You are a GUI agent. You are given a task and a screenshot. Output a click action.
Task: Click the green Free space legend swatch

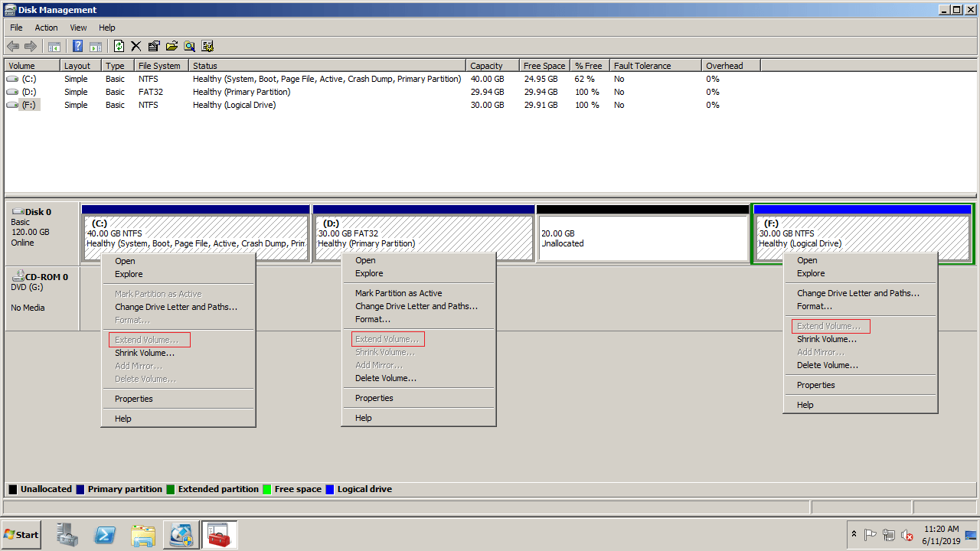267,489
